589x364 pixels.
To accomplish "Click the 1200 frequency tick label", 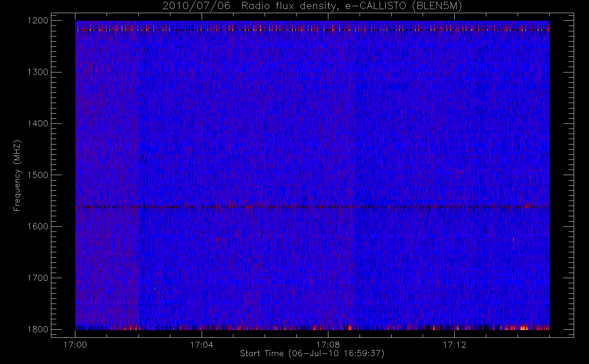I will coord(38,21).
